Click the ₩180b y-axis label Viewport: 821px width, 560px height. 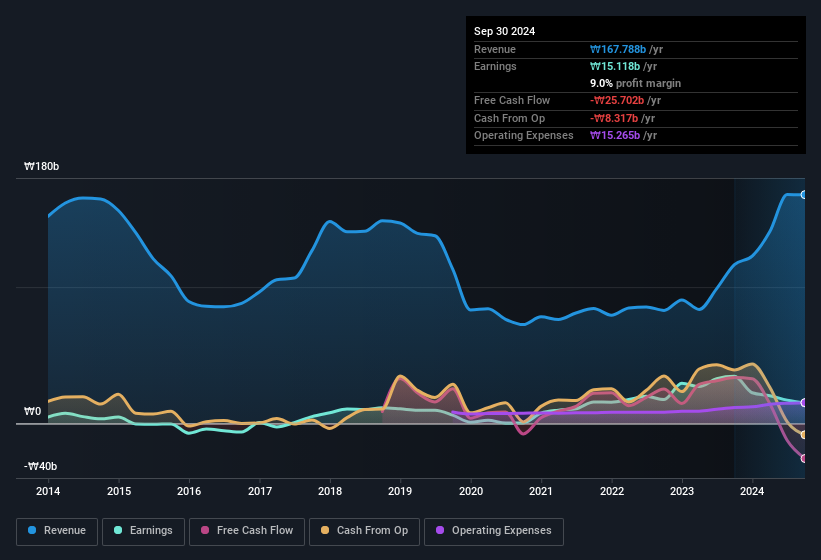pyautogui.click(x=41, y=166)
